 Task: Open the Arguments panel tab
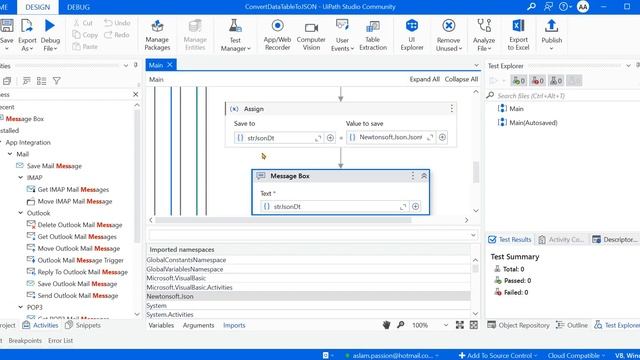(198, 325)
